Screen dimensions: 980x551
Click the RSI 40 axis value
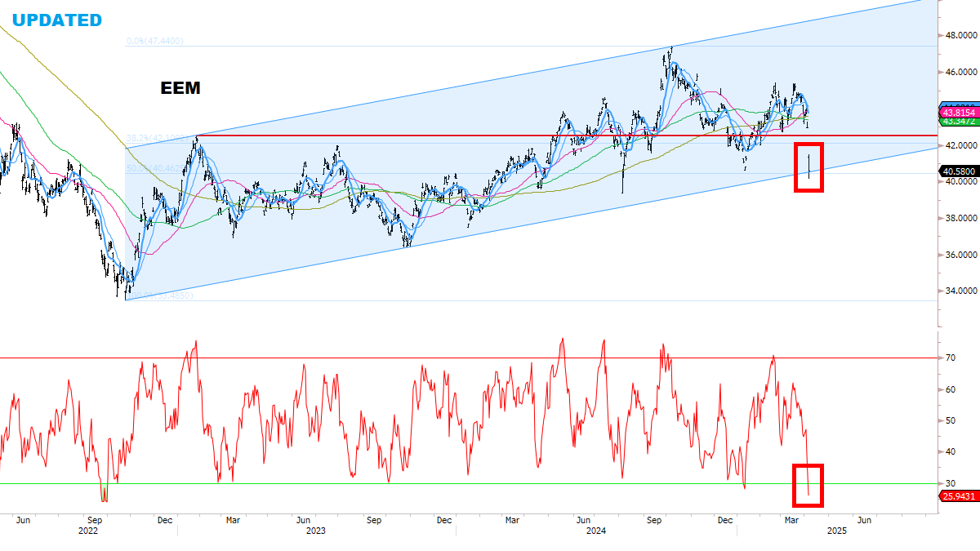point(950,451)
